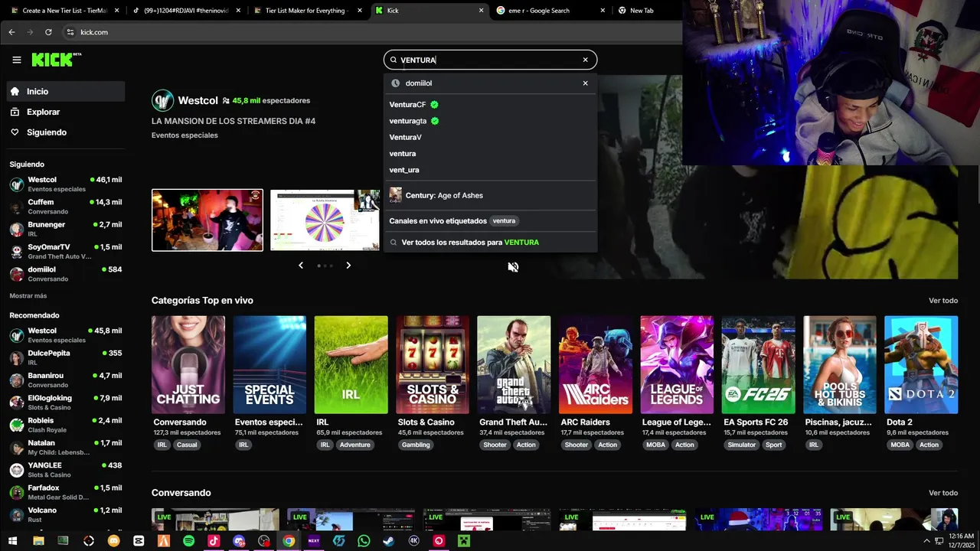Viewport: 980px width, 551px height.
Task: Open YANGLEE recommended channel
Action: (x=66, y=470)
